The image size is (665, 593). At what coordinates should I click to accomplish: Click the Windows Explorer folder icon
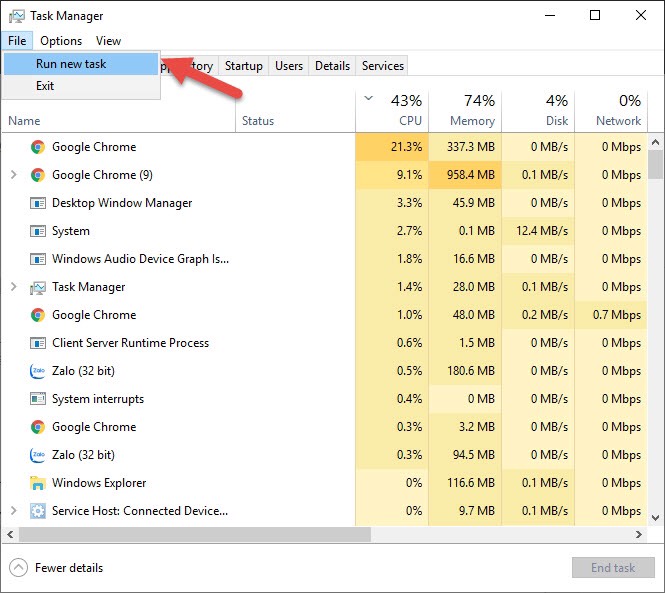click(38, 483)
